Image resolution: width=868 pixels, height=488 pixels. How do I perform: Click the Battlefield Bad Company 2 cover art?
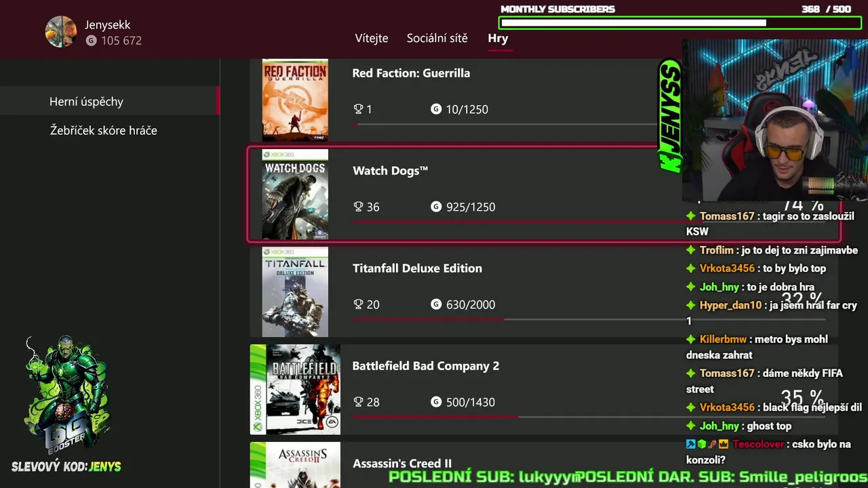(x=295, y=390)
